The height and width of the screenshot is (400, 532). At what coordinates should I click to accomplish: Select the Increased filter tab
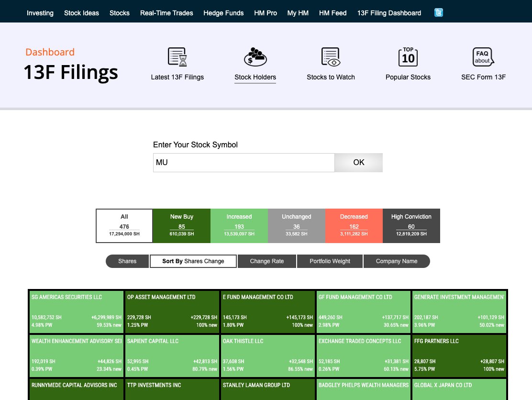pos(239,226)
